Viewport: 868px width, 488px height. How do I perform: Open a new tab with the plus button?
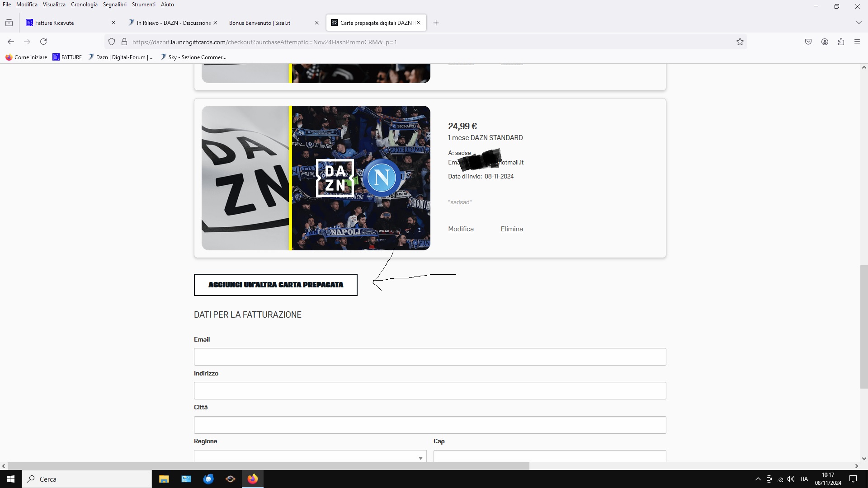click(436, 23)
